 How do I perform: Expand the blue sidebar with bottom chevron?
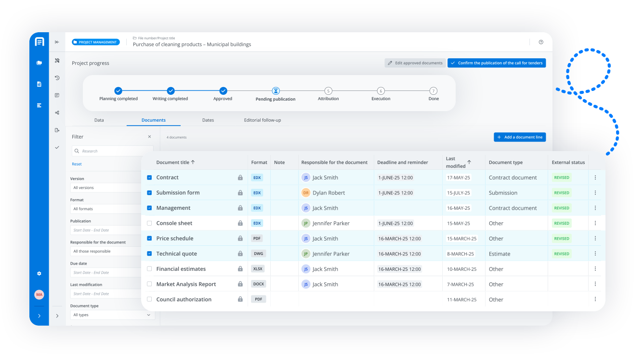pos(39,316)
